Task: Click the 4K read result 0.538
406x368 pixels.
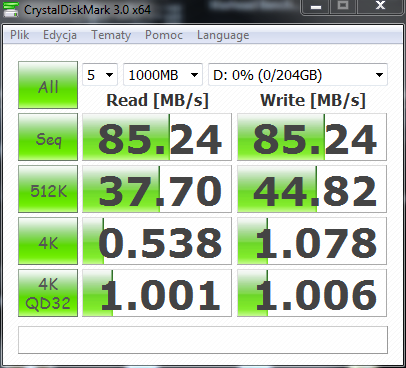Action: 157,241
